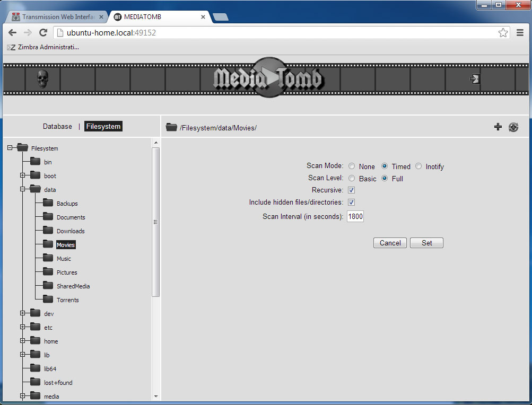The width and height of the screenshot is (532, 405).
Task: Click the folder icon beside /Filesystem/data/Movies/ path
Action: coord(171,127)
